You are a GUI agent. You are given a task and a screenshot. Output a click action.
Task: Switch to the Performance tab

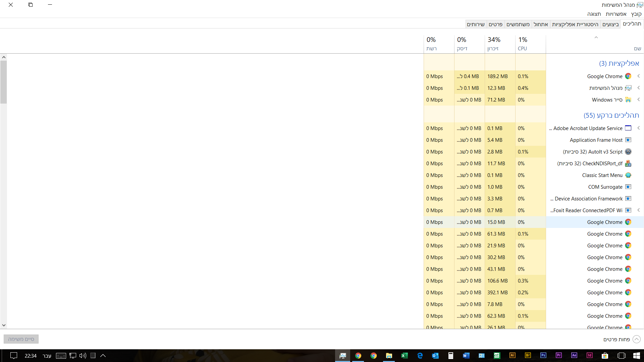click(610, 24)
